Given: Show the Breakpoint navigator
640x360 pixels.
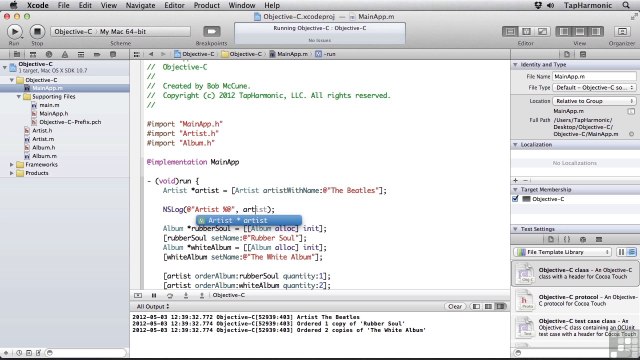Looking at the screenshot, I should pos(97,54).
